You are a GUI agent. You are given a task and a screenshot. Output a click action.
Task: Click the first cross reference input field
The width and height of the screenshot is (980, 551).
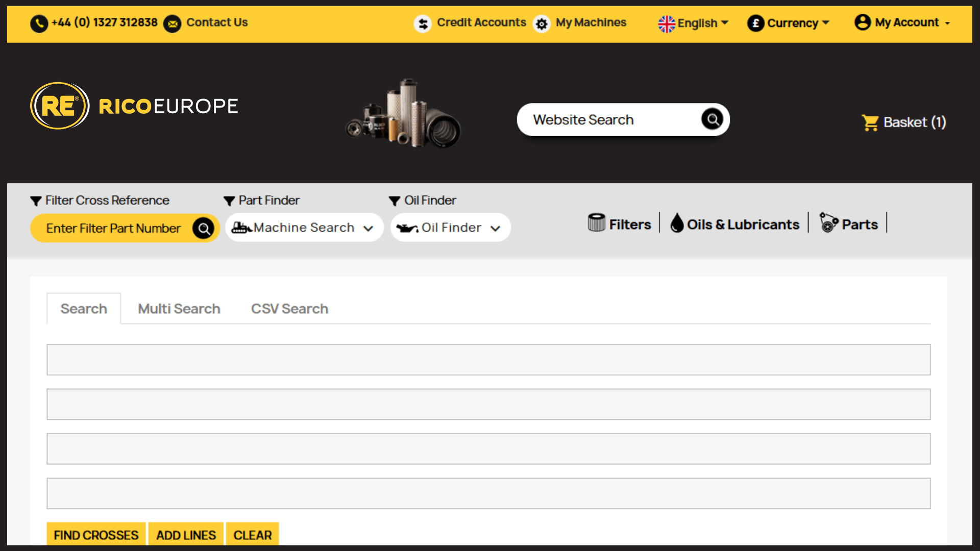[x=488, y=360]
